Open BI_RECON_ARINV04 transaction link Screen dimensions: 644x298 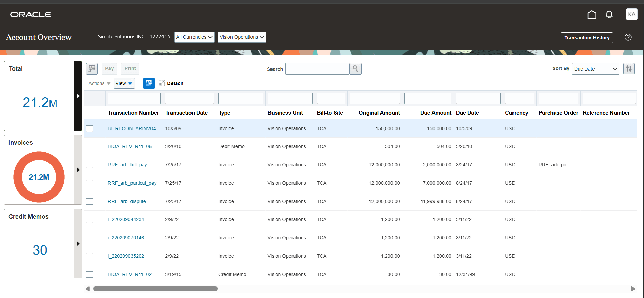(132, 128)
